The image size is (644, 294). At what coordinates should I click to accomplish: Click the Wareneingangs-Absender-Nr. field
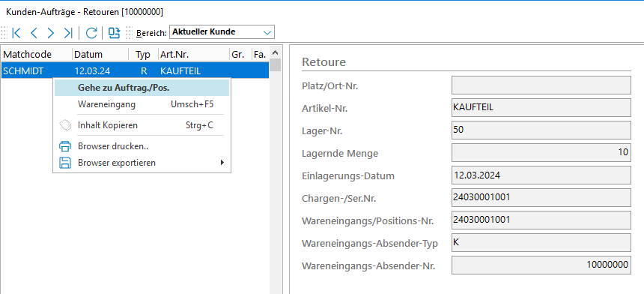point(541,265)
